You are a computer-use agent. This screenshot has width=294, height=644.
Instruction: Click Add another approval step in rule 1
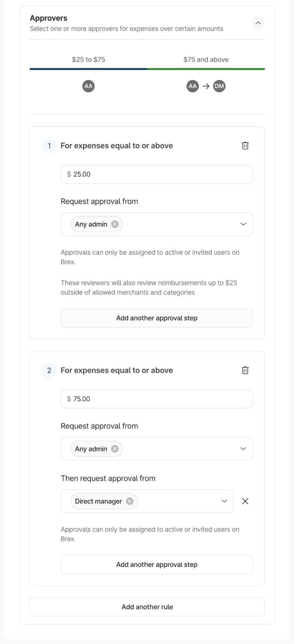coord(156,318)
